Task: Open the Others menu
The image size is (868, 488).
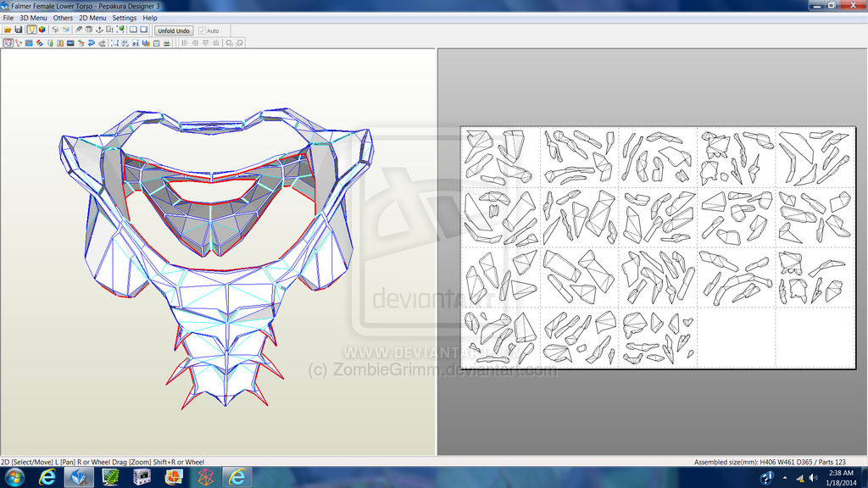Action: point(63,18)
